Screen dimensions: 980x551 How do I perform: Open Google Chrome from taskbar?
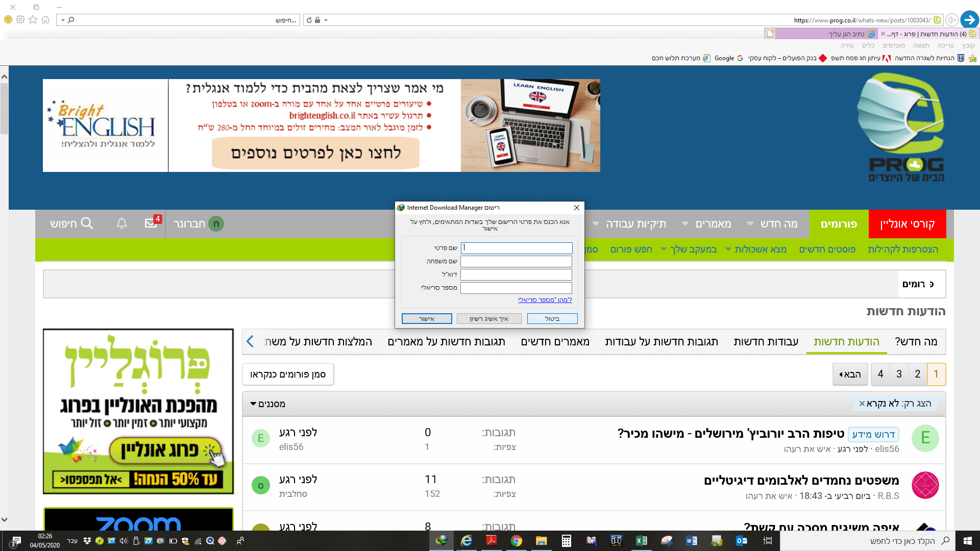coord(516,541)
